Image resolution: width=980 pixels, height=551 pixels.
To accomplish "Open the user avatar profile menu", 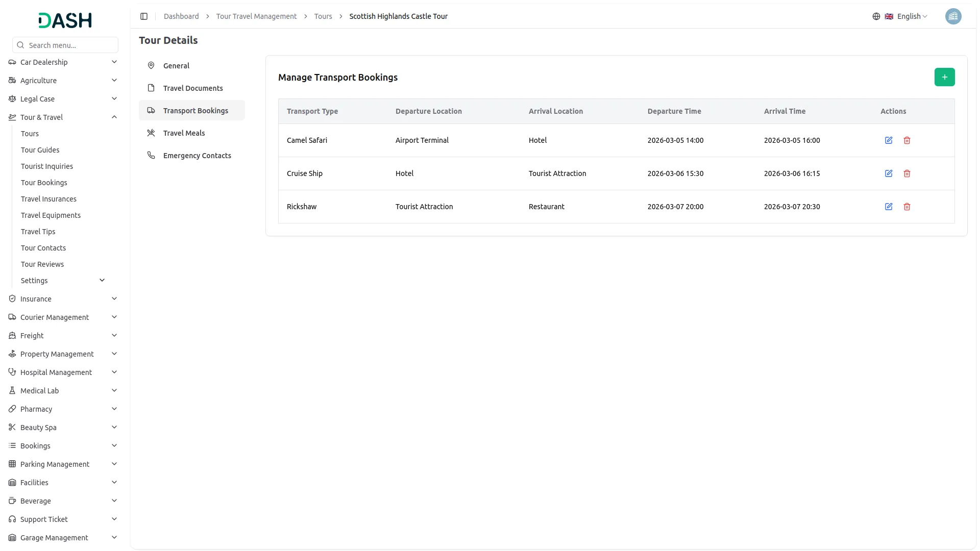I will pos(953,16).
